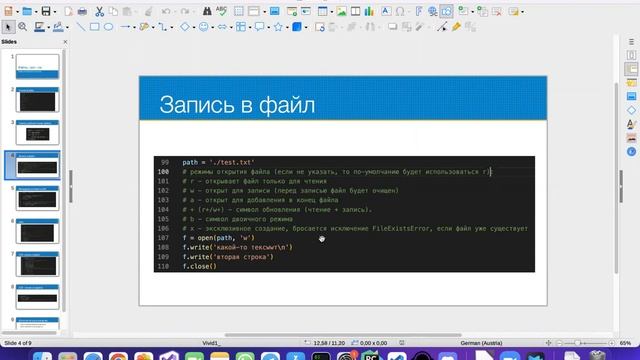Open Chrome from the Dock
The width and height of the screenshot is (640, 360).
point(118,356)
